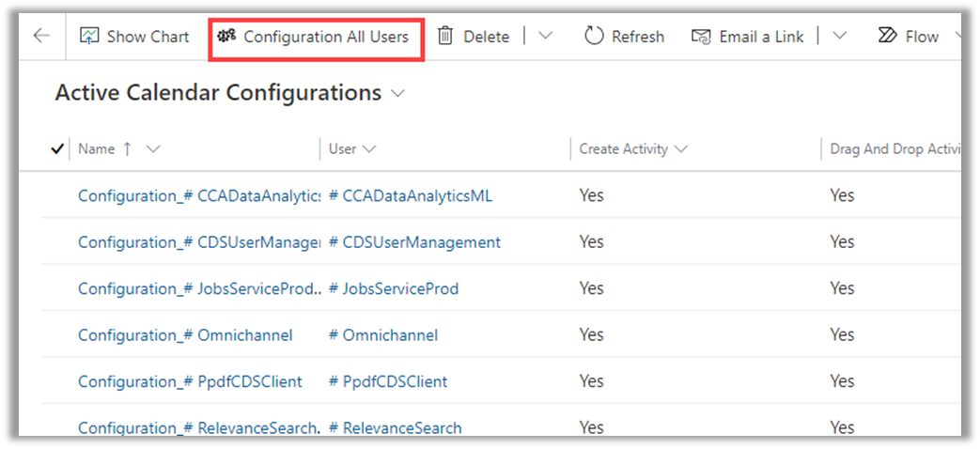
Task: Select the Configuration_# CCADataAnalytics row's Yes cell
Action: click(591, 195)
